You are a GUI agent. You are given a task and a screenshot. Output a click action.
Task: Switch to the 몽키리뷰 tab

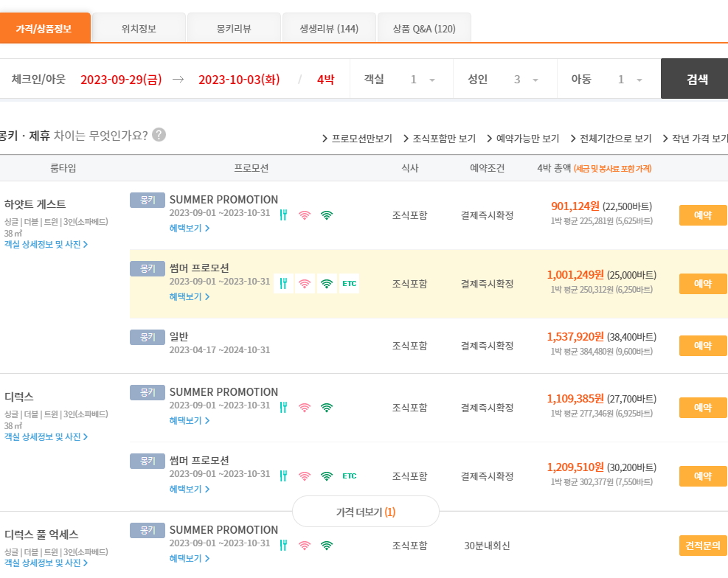coord(234,29)
